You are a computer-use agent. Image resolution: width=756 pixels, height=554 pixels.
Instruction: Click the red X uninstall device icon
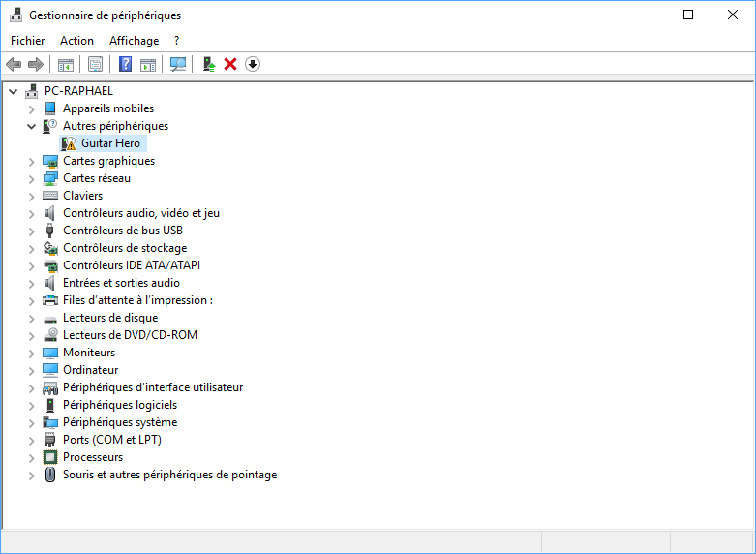pyautogui.click(x=230, y=64)
